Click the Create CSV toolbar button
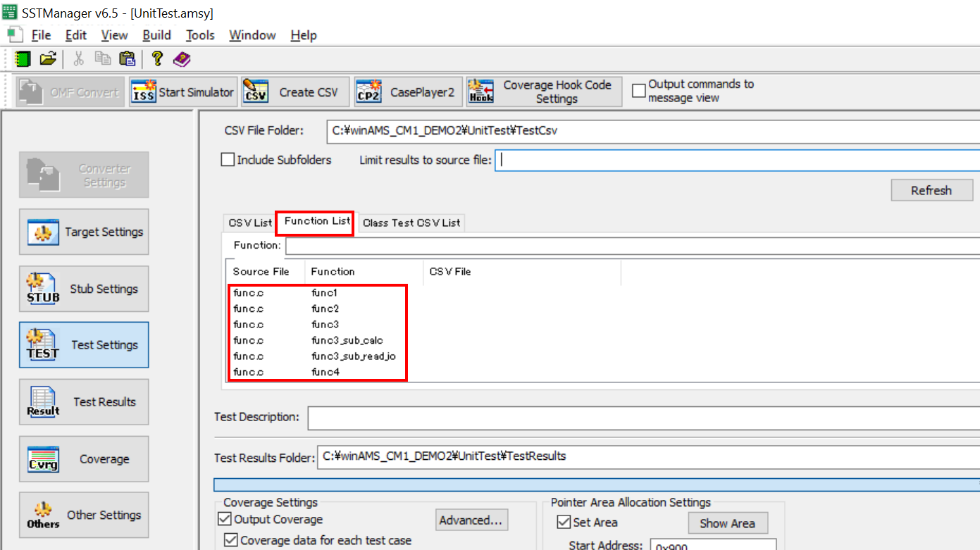This screenshot has width=980, height=550. pyautogui.click(x=295, y=92)
